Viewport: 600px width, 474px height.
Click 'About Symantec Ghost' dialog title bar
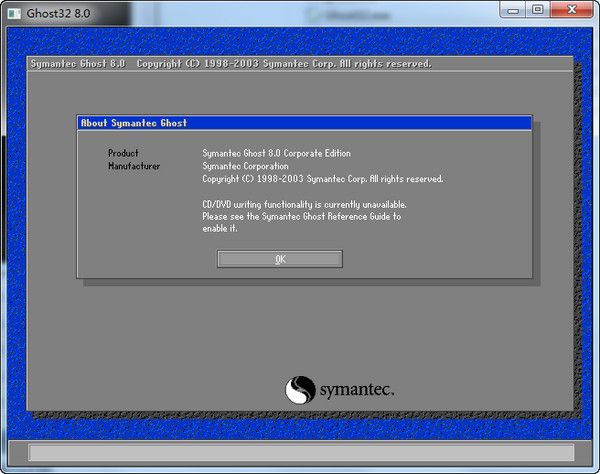(x=304, y=123)
